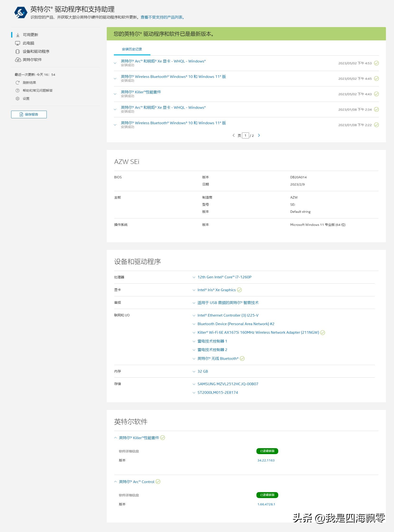Image resolution: width=394 pixels, height=532 pixels.
Task: Click the 已是最新版 badge under Killer 性能套件
Action: pos(267,451)
